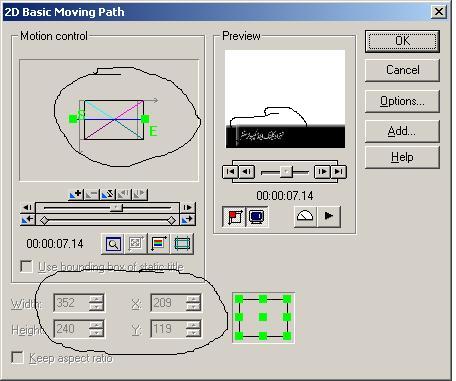The height and width of the screenshot is (381, 456).
Task: Go to next key frame arrow
Action: (188, 219)
